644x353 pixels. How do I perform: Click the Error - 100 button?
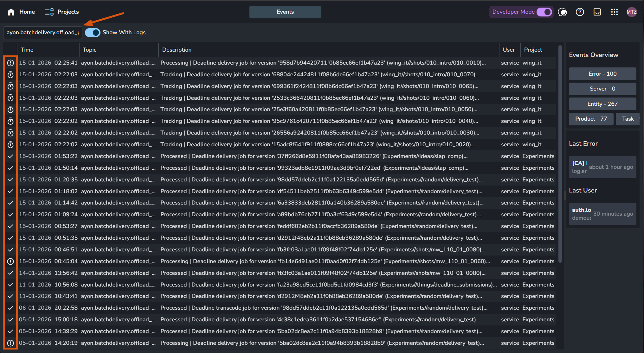602,74
